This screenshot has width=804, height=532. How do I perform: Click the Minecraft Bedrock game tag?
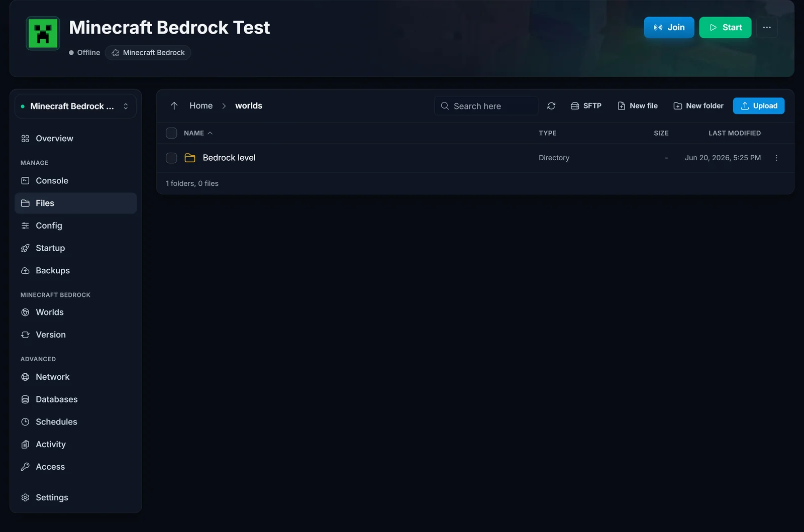[x=148, y=53]
